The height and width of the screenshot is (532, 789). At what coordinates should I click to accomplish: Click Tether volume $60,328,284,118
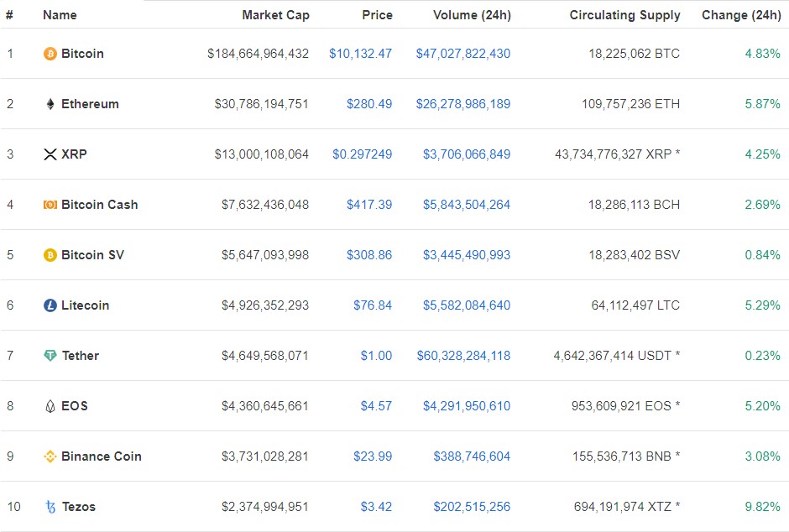point(463,356)
